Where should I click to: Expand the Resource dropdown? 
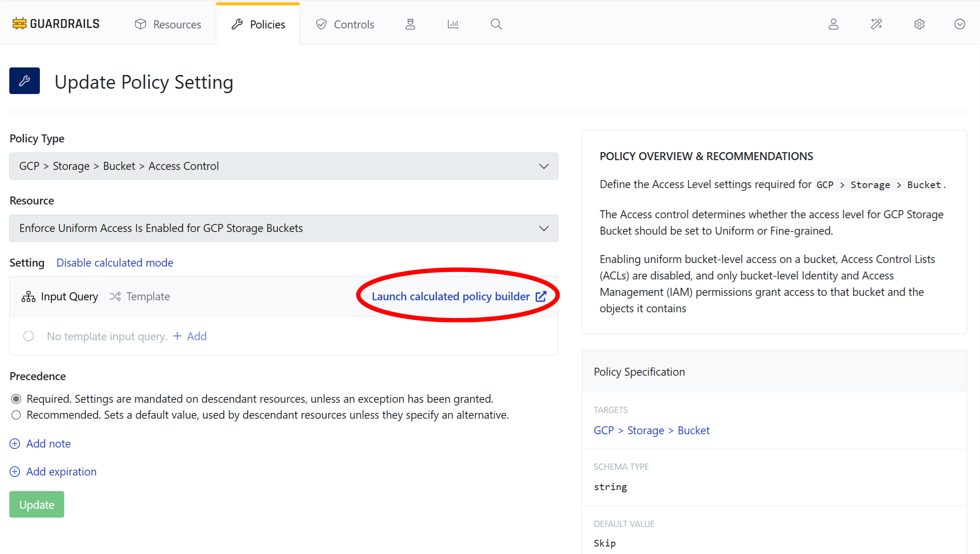pyautogui.click(x=283, y=228)
